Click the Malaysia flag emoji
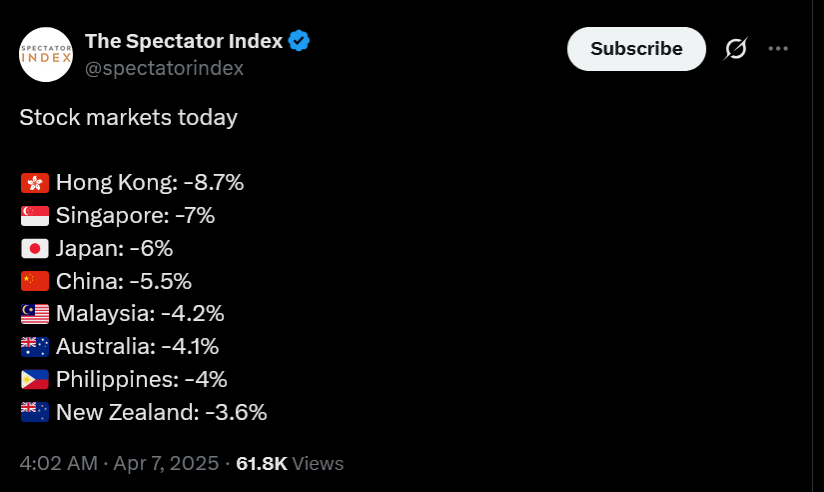 coord(35,314)
